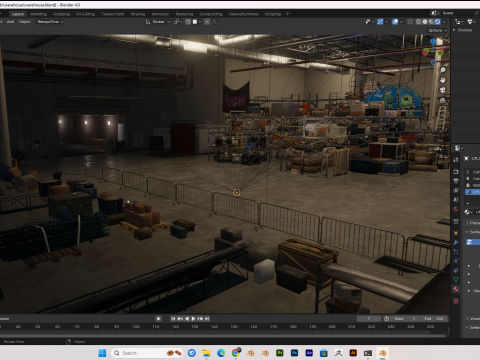Viewport: 480px width, 360px height.
Task: Open the Add menu in viewport header
Action: pos(10,22)
